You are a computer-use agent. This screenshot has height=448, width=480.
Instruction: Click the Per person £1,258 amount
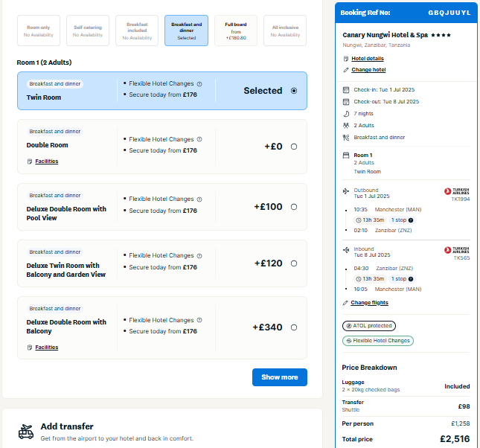point(461,423)
